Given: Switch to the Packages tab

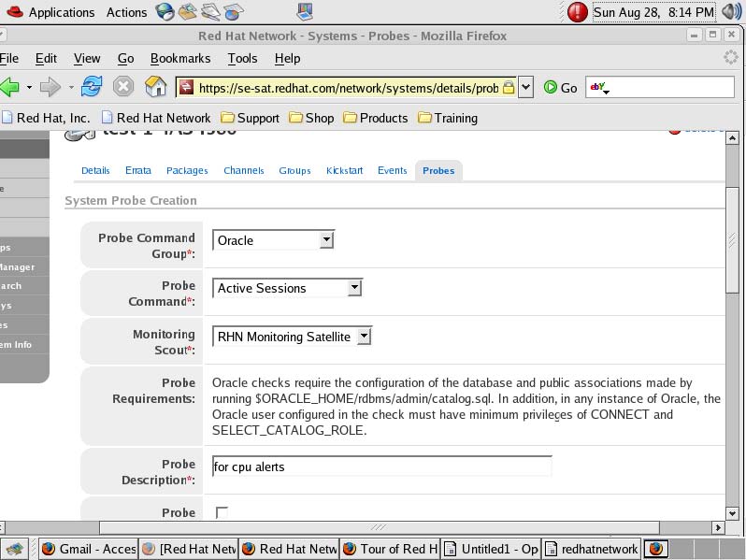Looking at the screenshot, I should click(187, 170).
